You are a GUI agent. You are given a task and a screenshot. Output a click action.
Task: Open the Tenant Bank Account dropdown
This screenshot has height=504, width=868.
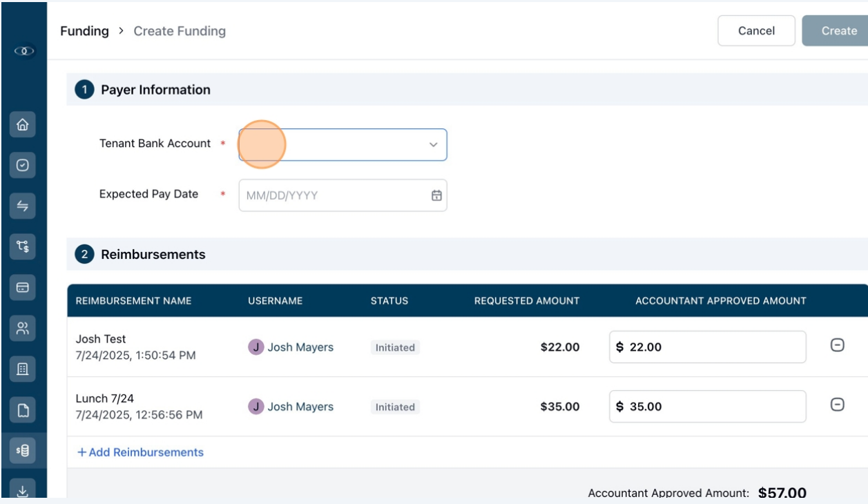343,144
